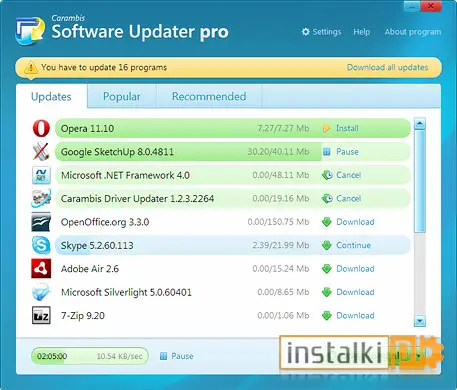This screenshot has width=457, height=390.
Task: Click "You have to update 16 programs" message
Action: pyautogui.click(x=104, y=67)
